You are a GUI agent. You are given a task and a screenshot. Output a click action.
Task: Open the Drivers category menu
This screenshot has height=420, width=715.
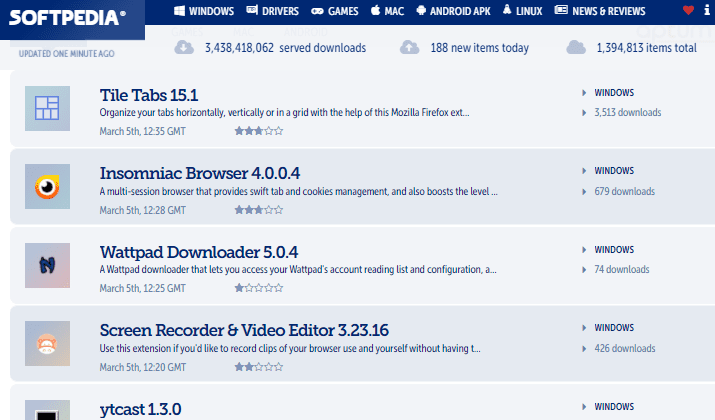273,11
